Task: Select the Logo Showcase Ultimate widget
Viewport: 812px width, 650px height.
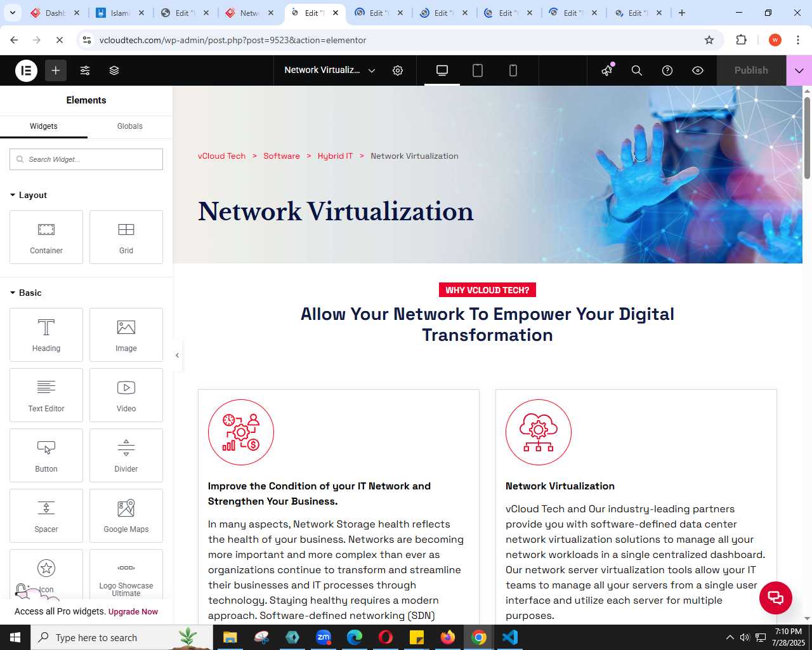Action: (x=126, y=574)
